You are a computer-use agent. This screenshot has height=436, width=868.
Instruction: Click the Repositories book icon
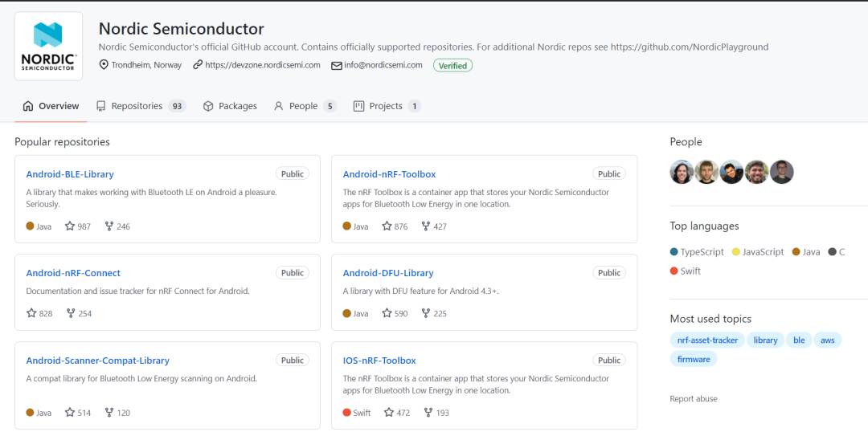coord(100,106)
